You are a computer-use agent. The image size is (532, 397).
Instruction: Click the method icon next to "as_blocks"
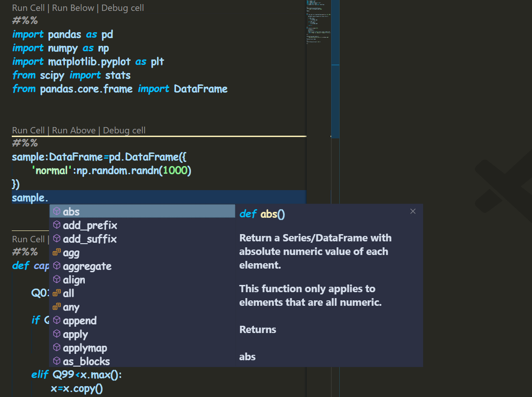pos(56,361)
